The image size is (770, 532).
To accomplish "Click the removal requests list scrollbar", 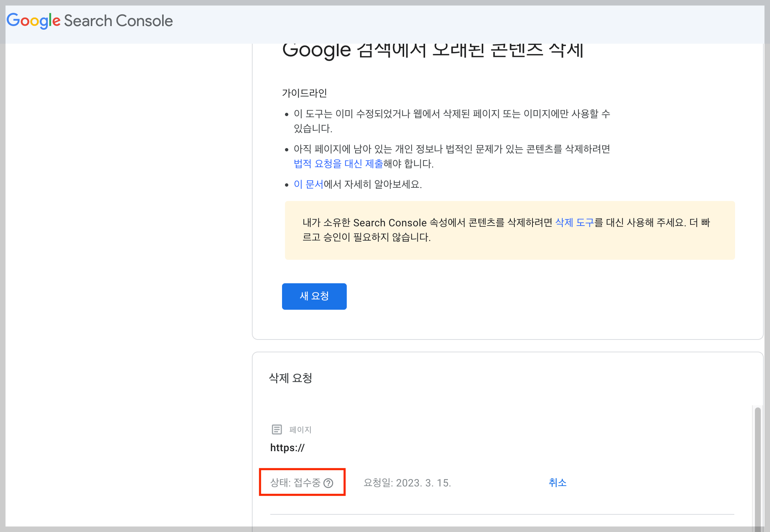I will point(757,467).
